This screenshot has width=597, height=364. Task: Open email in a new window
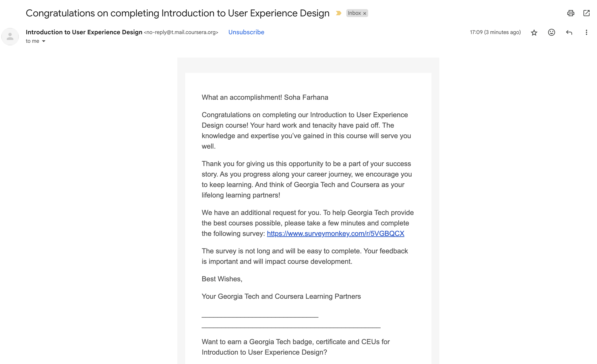click(586, 13)
